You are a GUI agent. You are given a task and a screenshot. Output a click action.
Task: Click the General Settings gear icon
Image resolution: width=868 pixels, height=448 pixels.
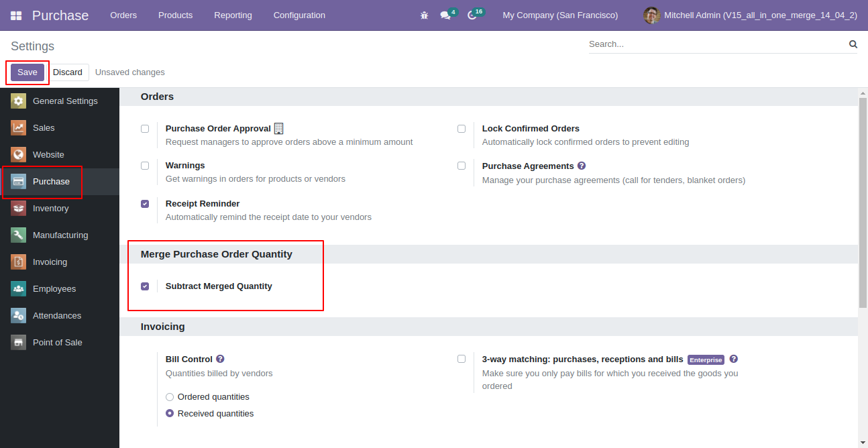(x=18, y=101)
